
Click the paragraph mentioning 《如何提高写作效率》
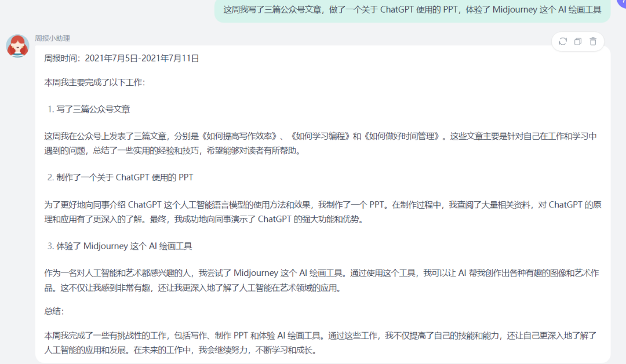[320, 143]
